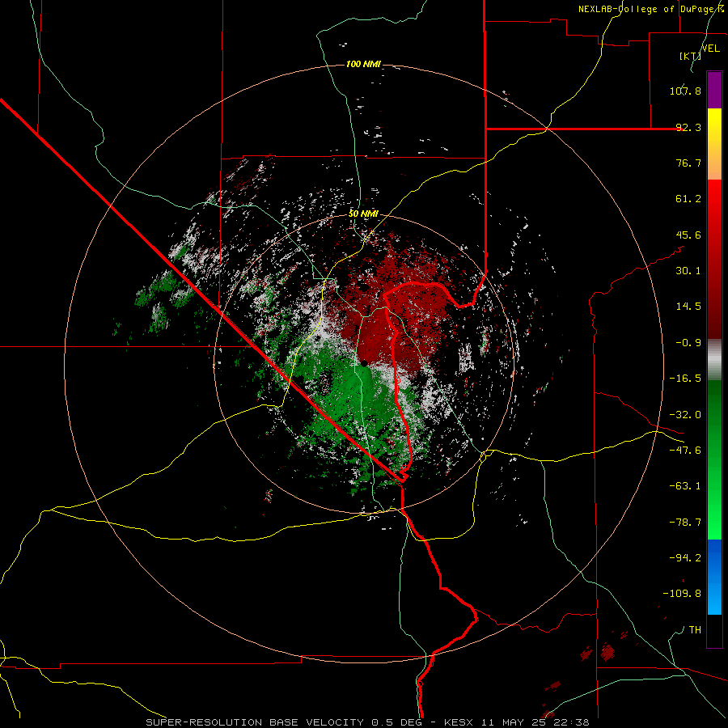
Task: Click the -16.5 velocity scale value
Action: pyautogui.click(x=685, y=379)
